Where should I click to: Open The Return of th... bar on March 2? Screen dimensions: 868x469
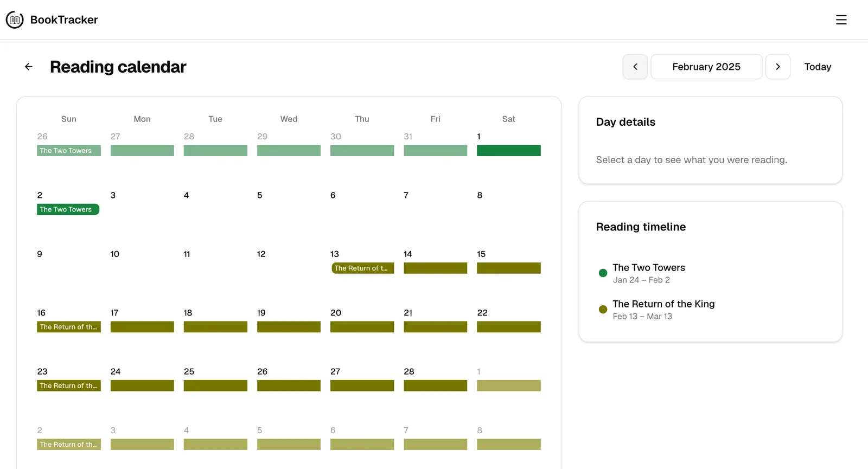[x=69, y=444]
